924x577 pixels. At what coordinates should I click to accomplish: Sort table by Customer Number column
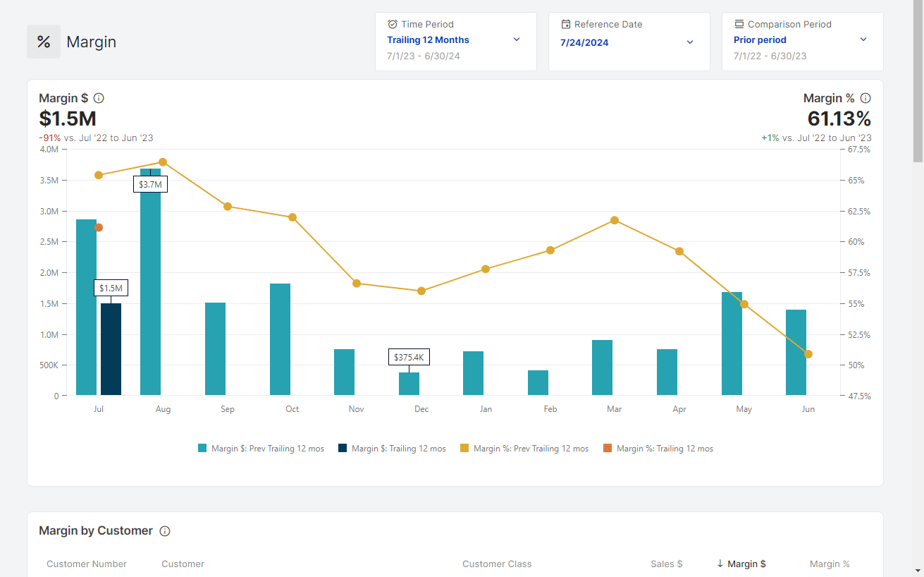tap(87, 564)
